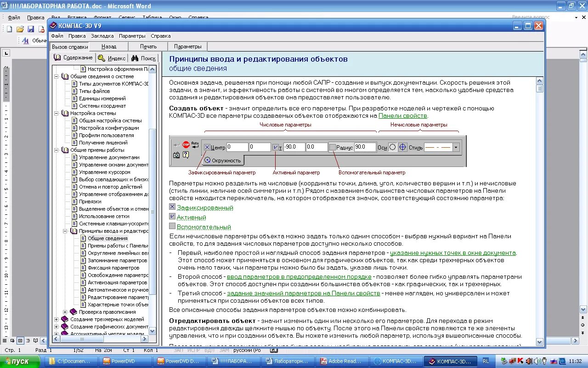Switch Word to Web layout view icon
Viewport: 588px width, 368px height.
point(13,341)
